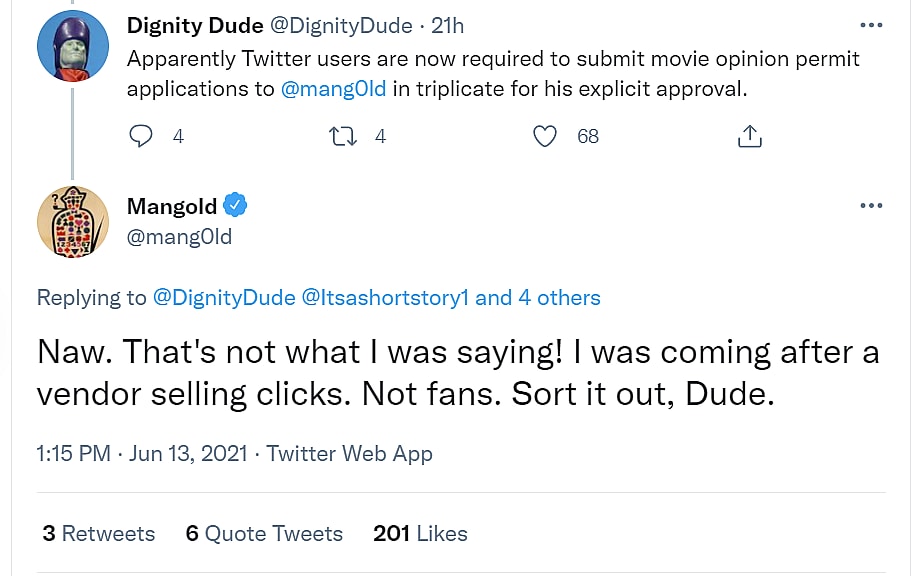Retweet Dignity Dude's tweet
The width and height of the screenshot is (916, 576).
point(343,136)
